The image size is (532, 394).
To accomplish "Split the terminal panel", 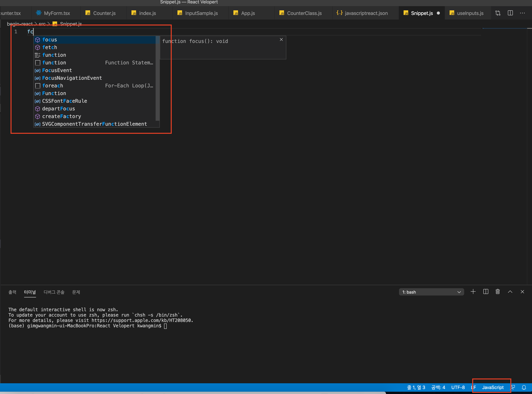I will (485, 292).
